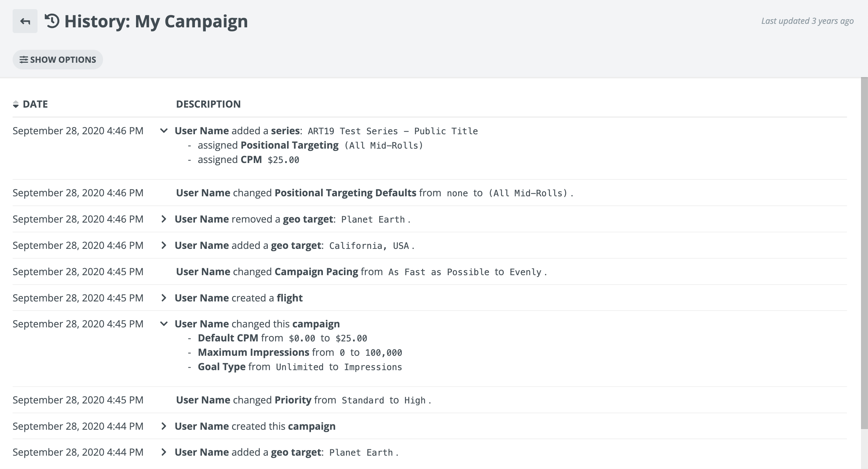Click the Positional Targeting Defaults change row

point(374,193)
